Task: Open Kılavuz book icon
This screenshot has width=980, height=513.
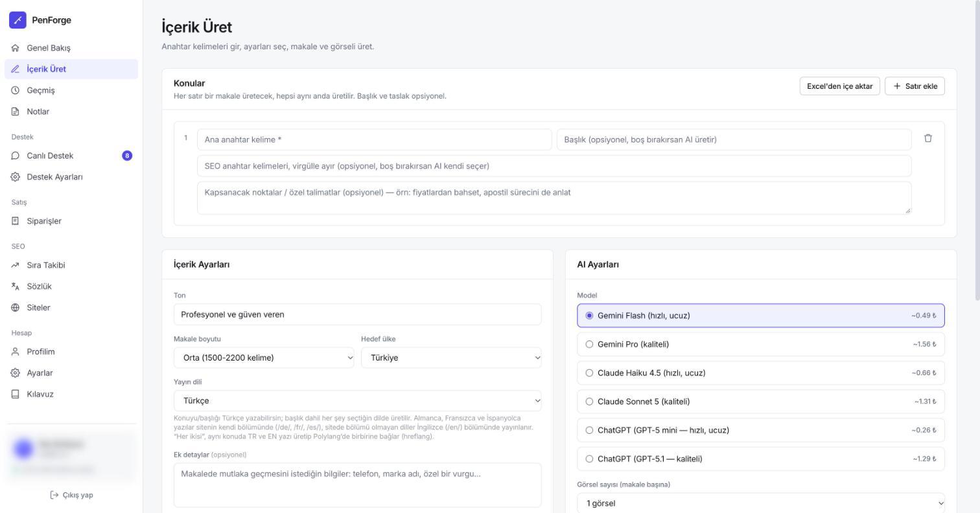Action: 16,394
